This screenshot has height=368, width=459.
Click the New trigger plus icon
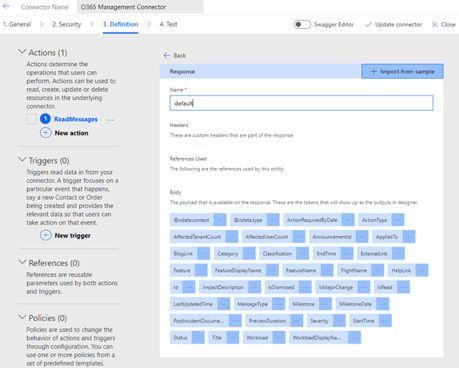(45, 235)
